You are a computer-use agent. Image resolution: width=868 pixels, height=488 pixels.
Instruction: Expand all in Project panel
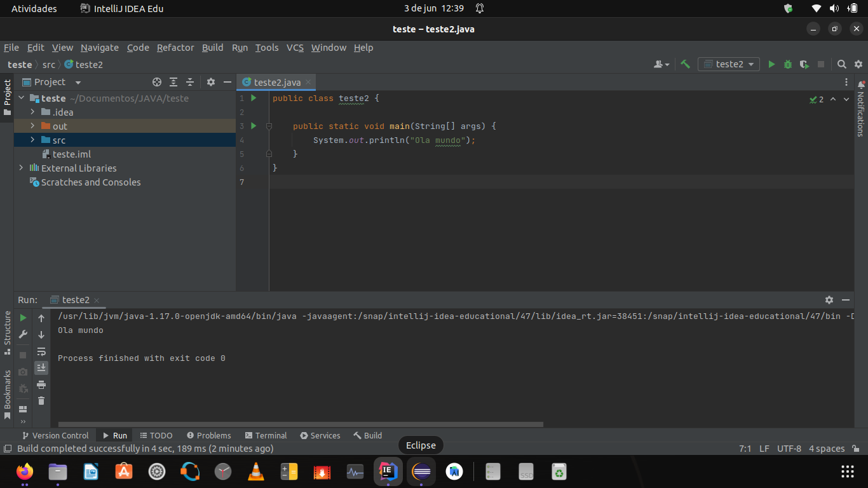173,82
